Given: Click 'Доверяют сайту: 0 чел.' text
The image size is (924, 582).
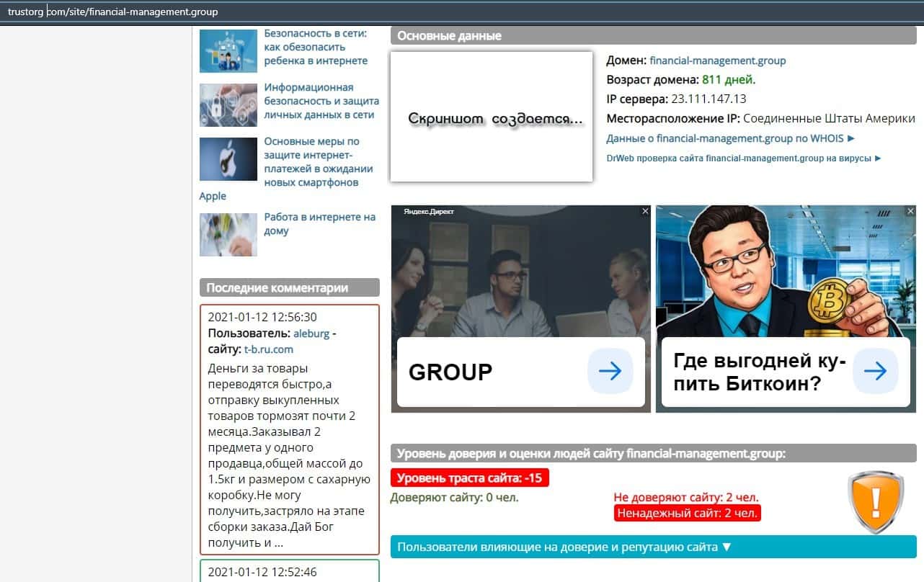Looking at the screenshot, I should point(454,497).
